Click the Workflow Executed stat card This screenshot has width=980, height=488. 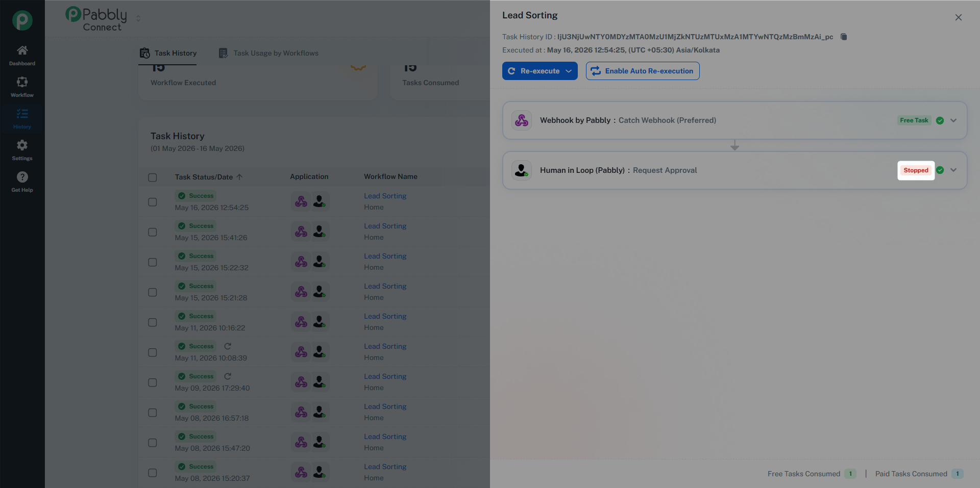(x=258, y=82)
